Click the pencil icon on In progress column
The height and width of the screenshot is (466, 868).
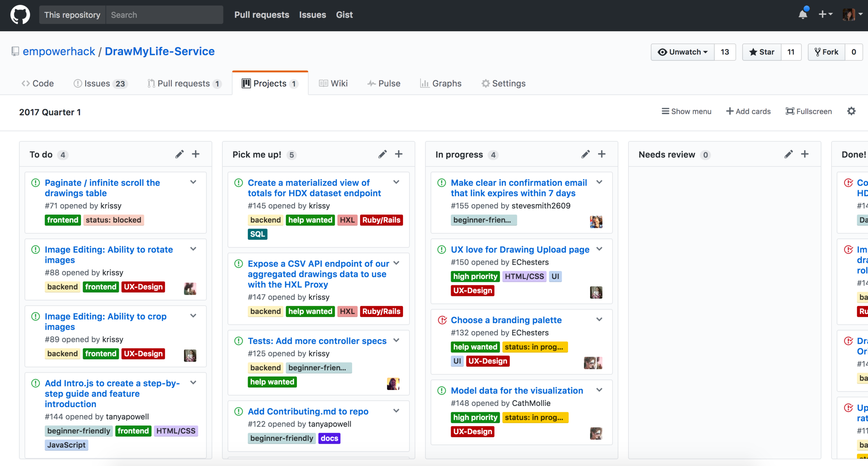click(x=585, y=154)
